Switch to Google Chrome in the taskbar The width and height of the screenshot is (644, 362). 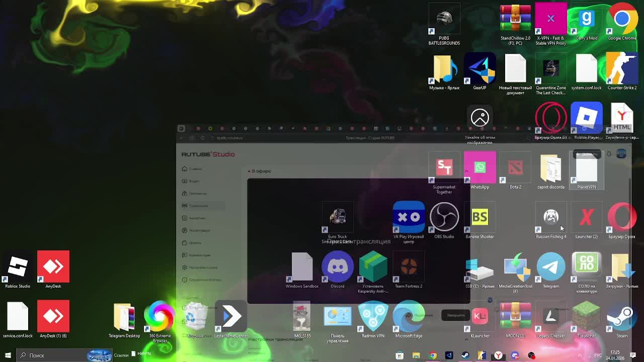[x=433, y=355]
